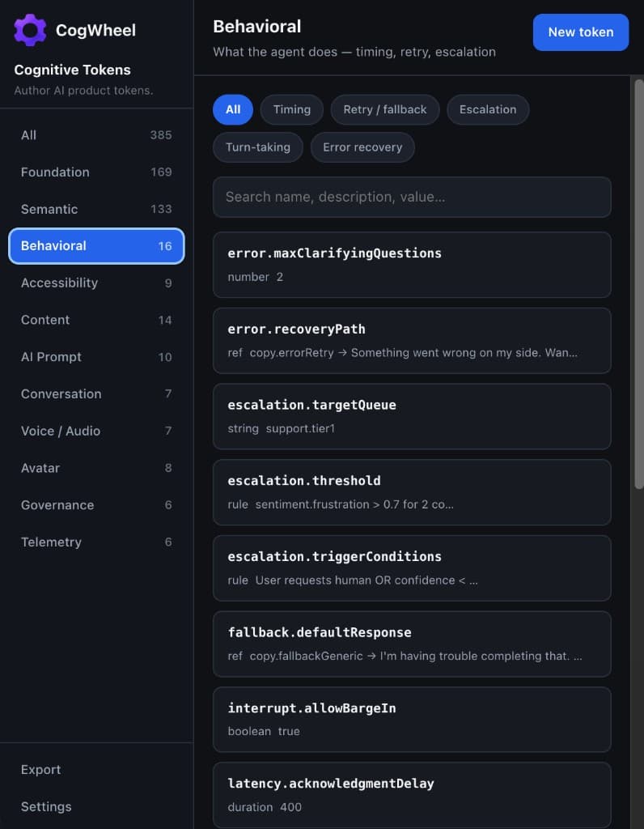Filter by Escalation chip
The image size is (644, 829).
(488, 109)
